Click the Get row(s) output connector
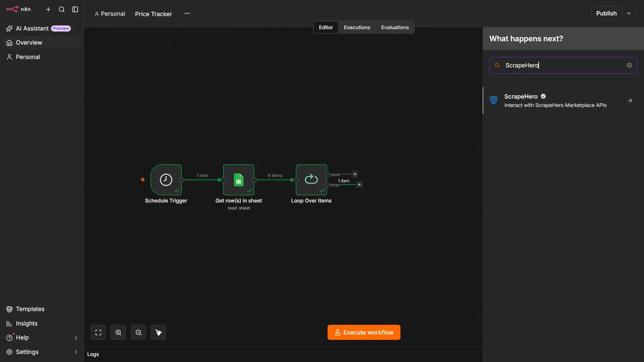The width and height of the screenshot is (644, 362). pos(254,180)
